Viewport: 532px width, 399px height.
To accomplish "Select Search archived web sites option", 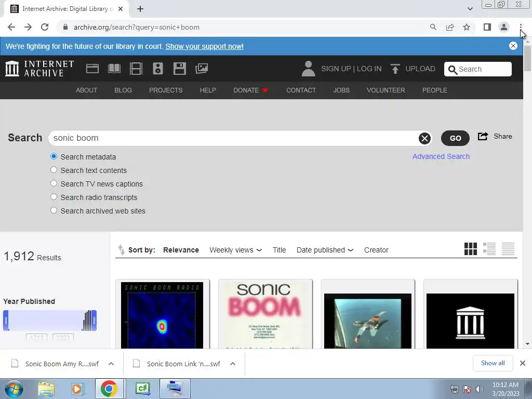I will click(x=54, y=211).
